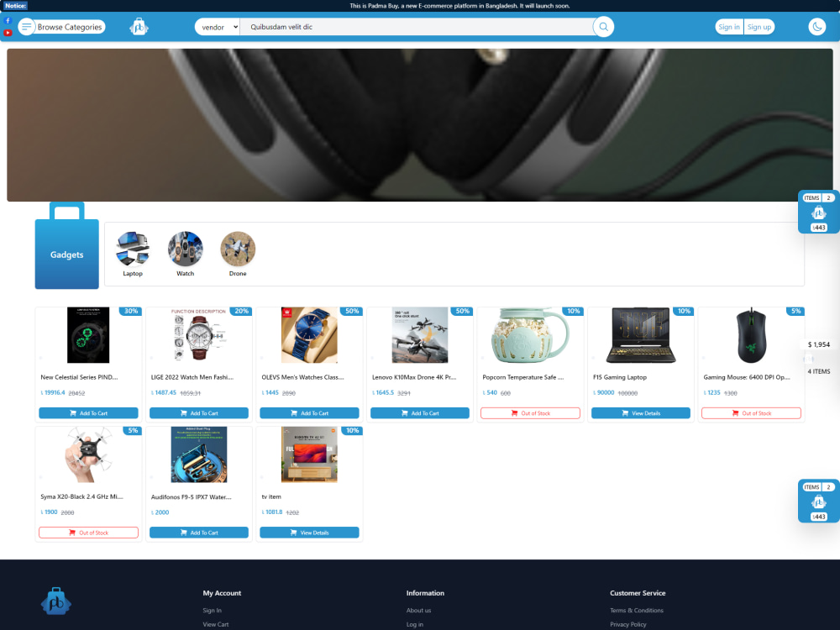The width and height of the screenshot is (840, 630).
Task: Add OLEVS Men's Watches to cart
Action: (309, 413)
